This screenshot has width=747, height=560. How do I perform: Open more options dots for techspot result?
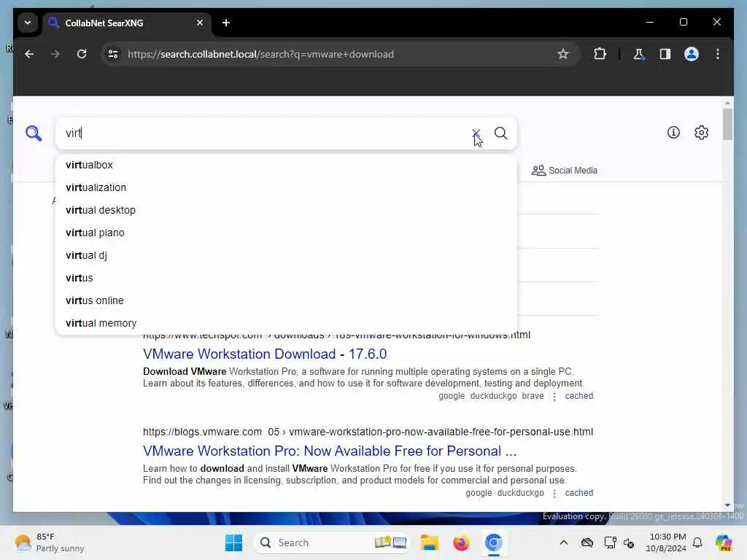554,396
